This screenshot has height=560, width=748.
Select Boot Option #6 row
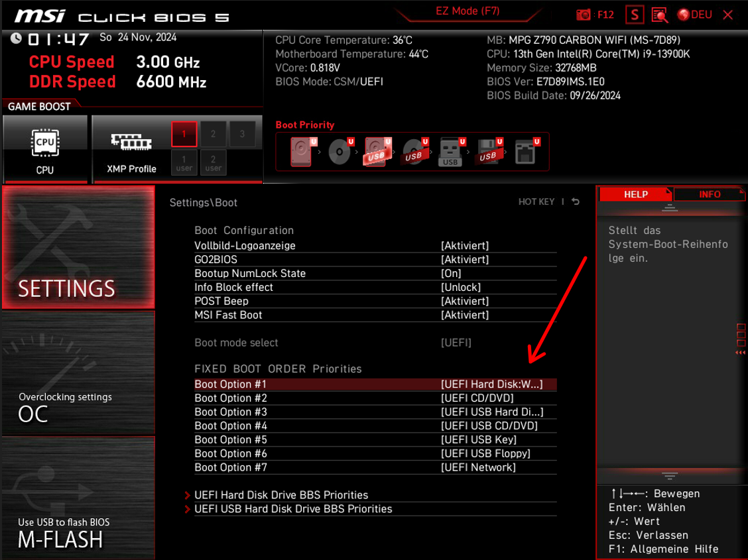coord(375,453)
